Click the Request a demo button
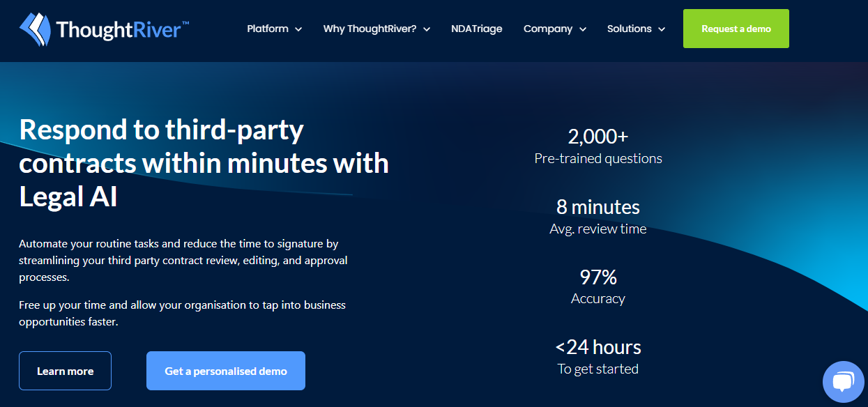This screenshot has width=868, height=407. (x=736, y=29)
